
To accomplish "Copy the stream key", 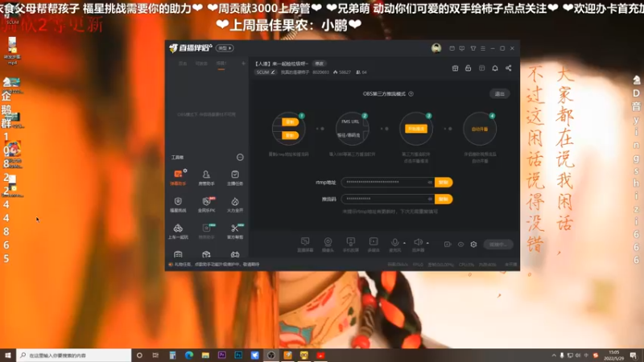I will (x=444, y=199).
